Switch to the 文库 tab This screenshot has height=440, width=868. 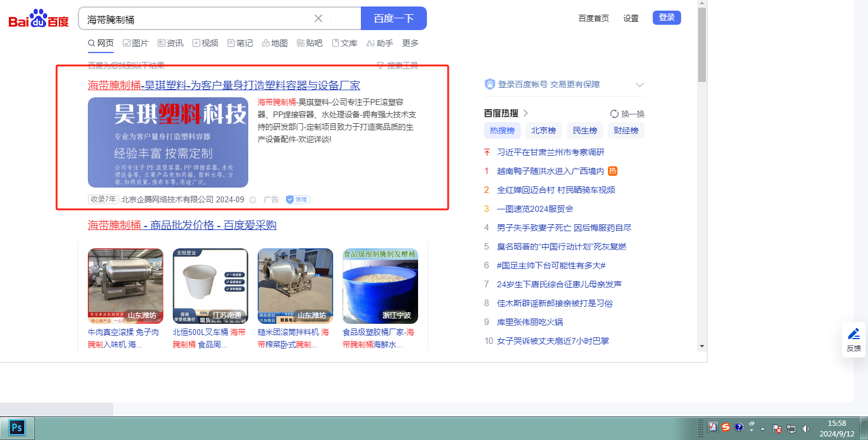(x=345, y=43)
